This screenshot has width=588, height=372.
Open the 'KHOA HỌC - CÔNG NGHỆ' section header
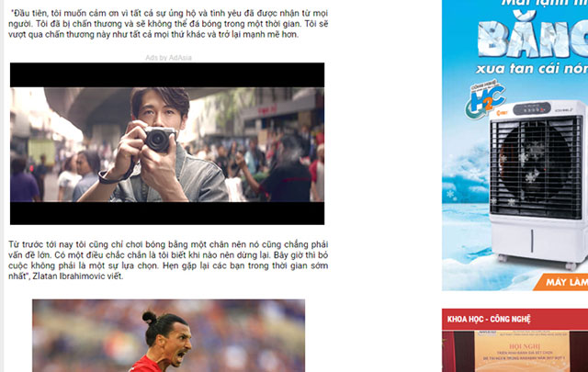[x=489, y=319]
